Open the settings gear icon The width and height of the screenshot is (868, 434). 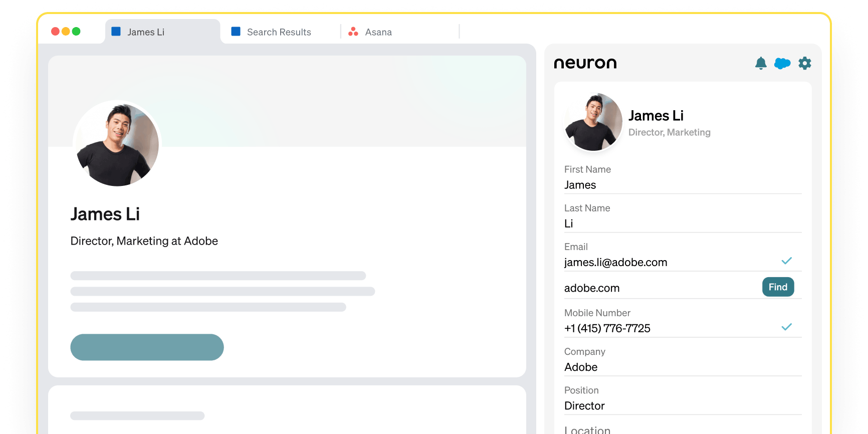(805, 63)
